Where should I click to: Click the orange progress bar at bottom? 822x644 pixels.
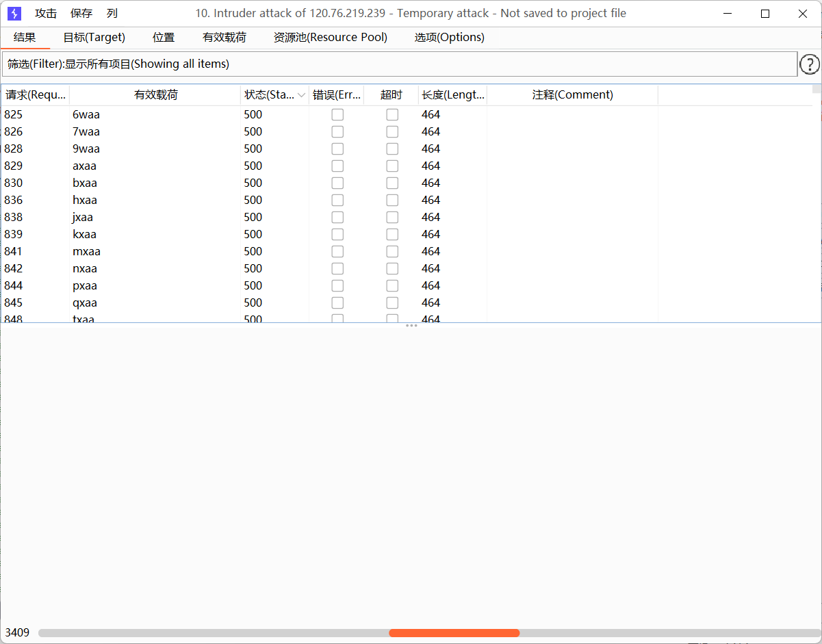[x=454, y=633]
